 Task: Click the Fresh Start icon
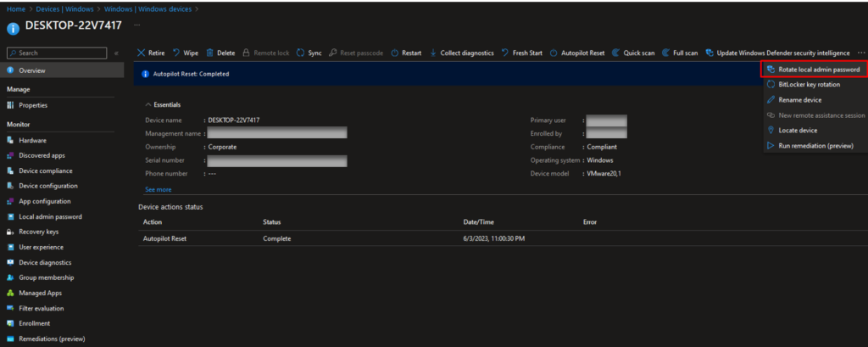[505, 53]
